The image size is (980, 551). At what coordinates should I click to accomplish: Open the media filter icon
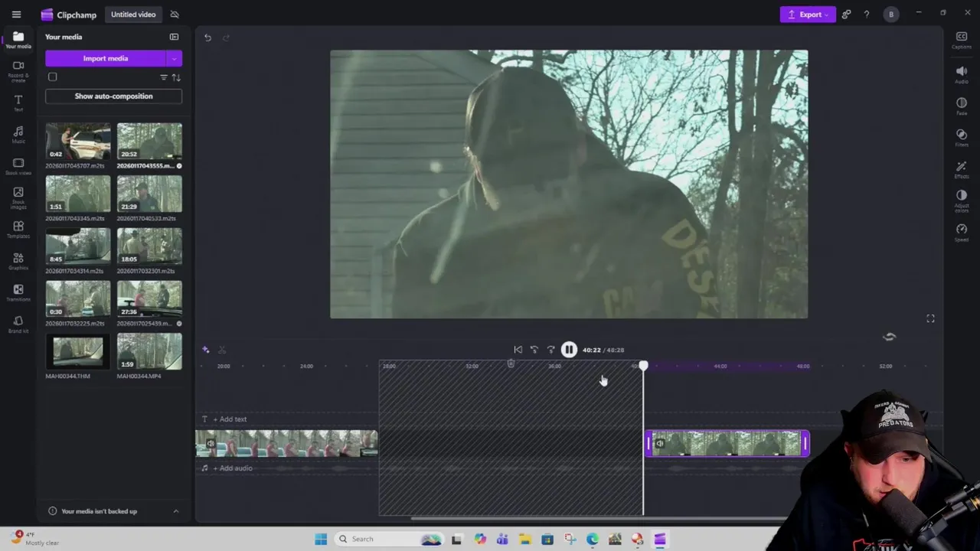[x=163, y=77]
